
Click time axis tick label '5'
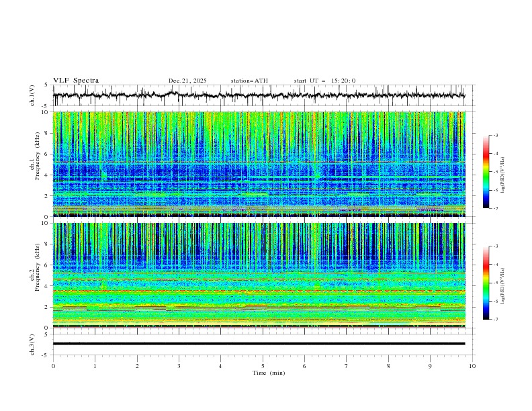click(263, 366)
